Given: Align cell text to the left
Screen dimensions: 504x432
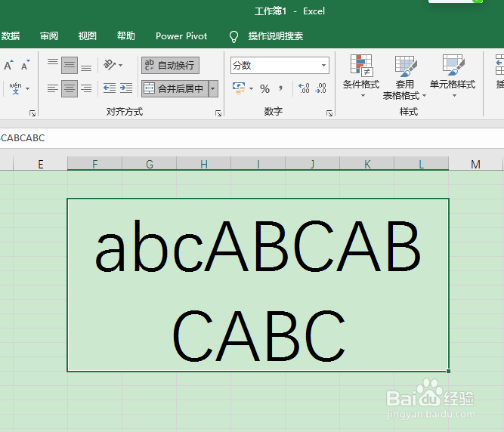Looking at the screenshot, I should click(53, 88).
